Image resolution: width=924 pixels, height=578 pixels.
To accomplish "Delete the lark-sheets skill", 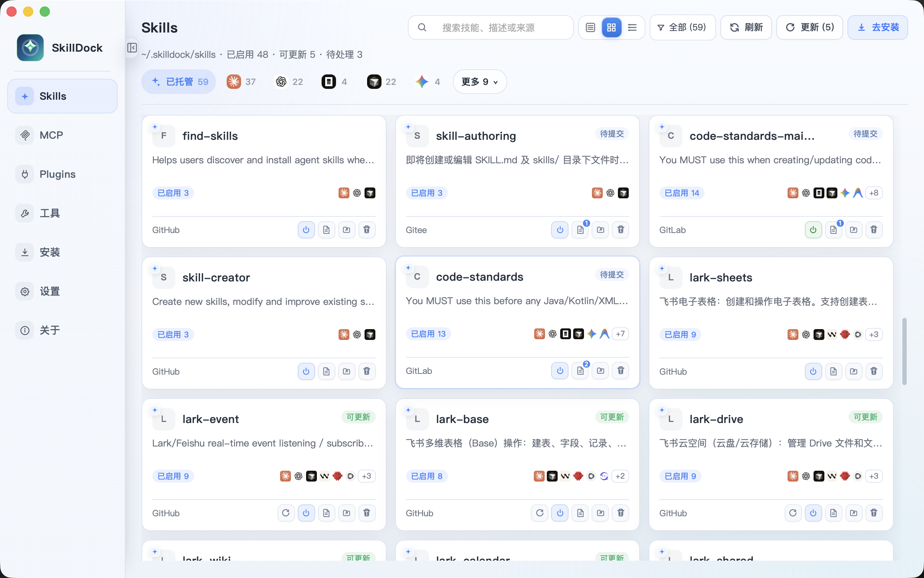I will pos(874,371).
